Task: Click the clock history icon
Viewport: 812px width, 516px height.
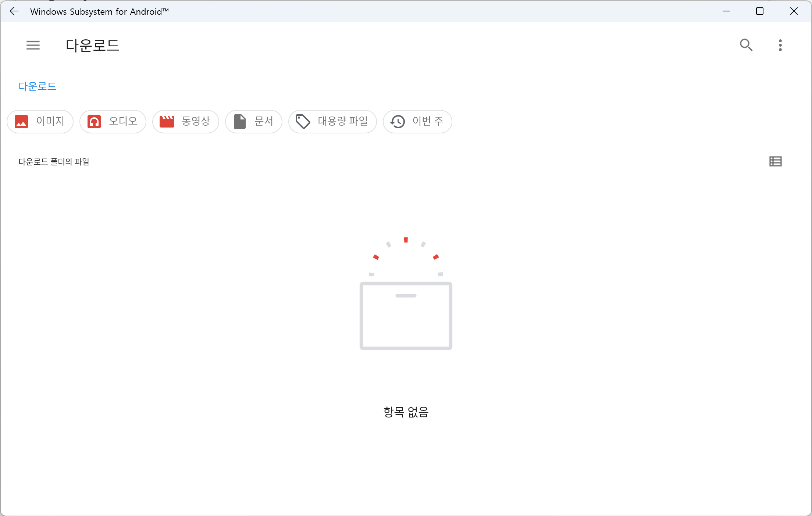Action: [398, 122]
